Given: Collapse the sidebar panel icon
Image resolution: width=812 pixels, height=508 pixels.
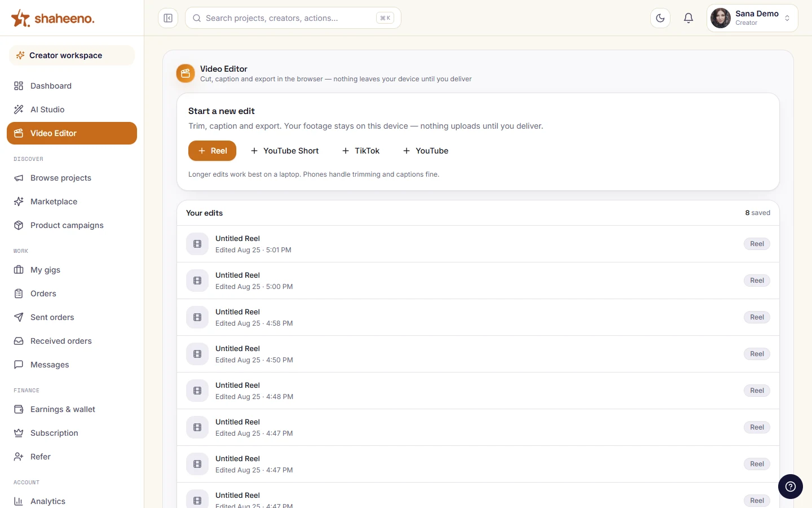Looking at the screenshot, I should [x=168, y=18].
